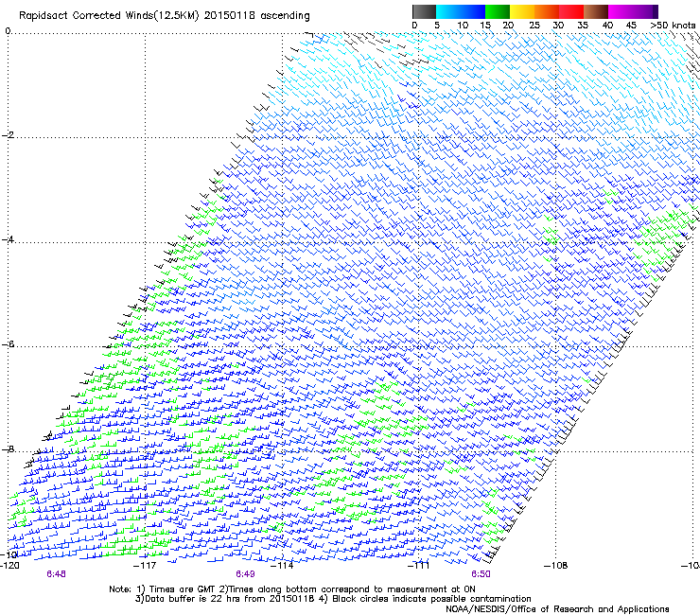700x615 pixels.
Task: Click the latitude label '-2' on left axis
Action: point(8,135)
